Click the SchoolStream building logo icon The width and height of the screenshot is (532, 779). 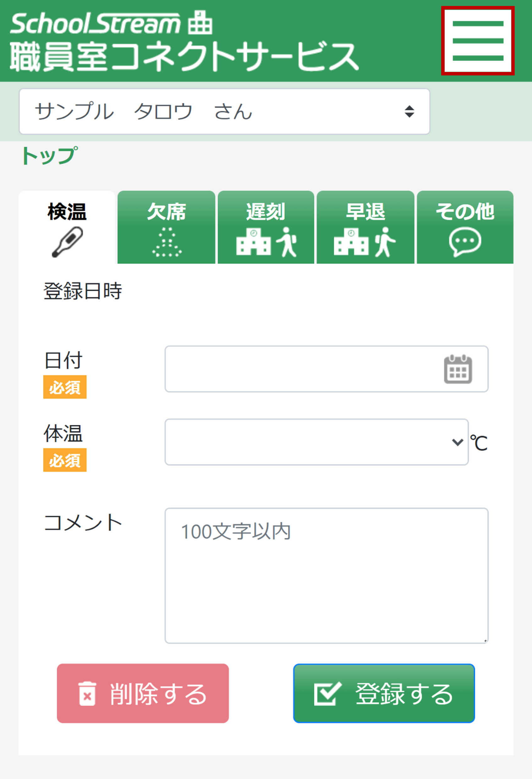click(200, 22)
